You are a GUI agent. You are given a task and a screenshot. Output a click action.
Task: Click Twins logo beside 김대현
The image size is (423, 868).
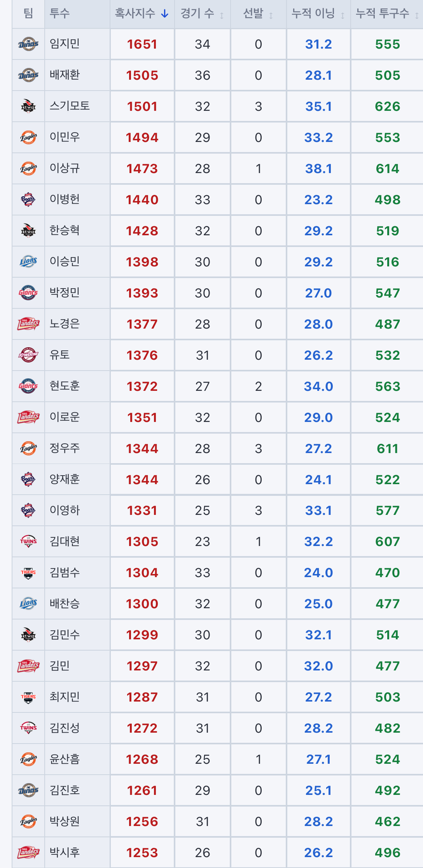point(28,541)
